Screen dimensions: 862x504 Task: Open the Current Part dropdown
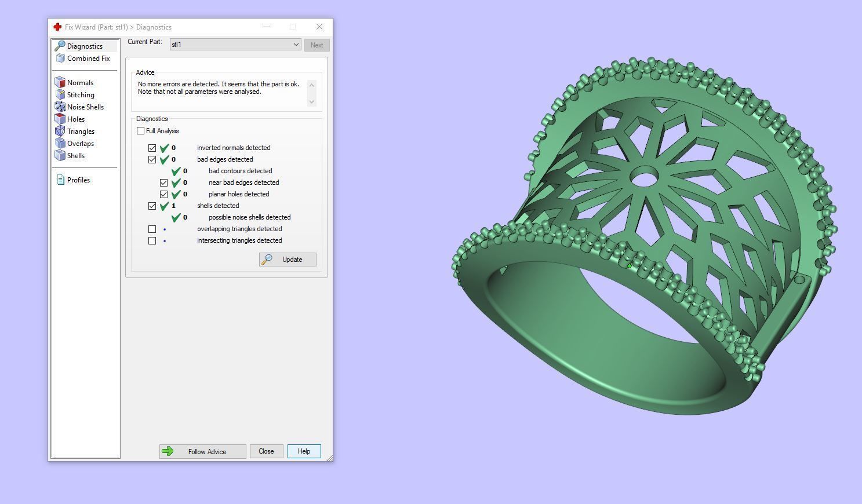(235, 45)
